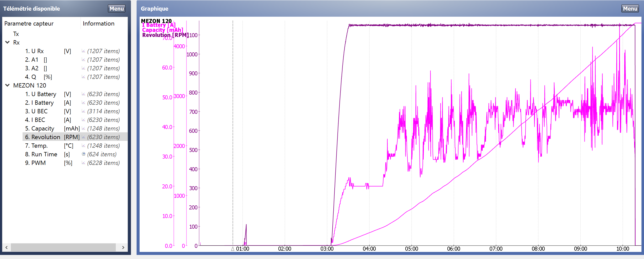Click the graph icon in the U Battery row
The height and width of the screenshot is (259, 644).
pos(83,94)
